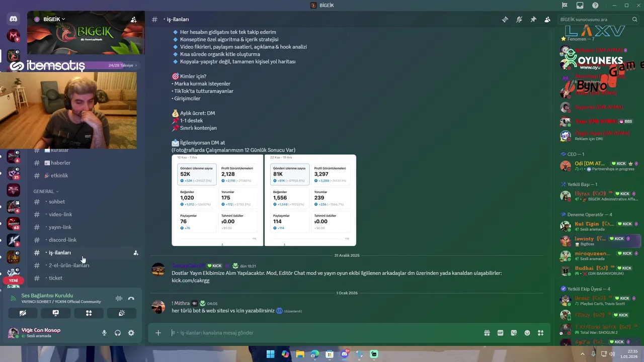Open the yayın-link channel
The height and width of the screenshot is (362, 644).
86,227
